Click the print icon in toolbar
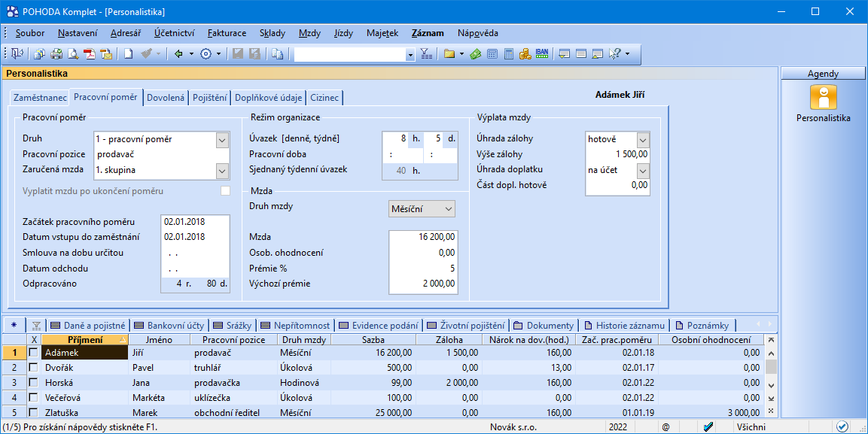Image resolution: width=868 pixels, height=434 pixels. [56, 53]
